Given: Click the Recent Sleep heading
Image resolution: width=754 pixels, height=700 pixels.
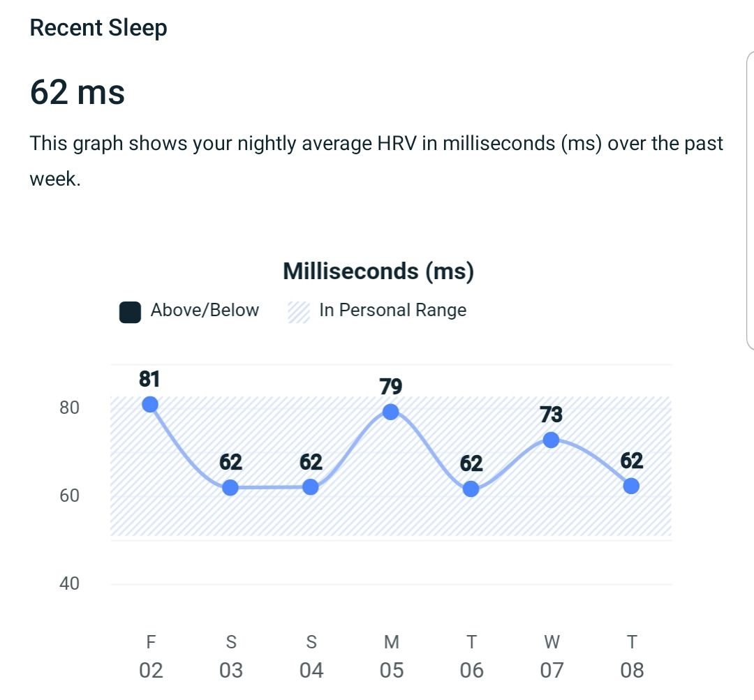Looking at the screenshot, I should coord(98,29).
